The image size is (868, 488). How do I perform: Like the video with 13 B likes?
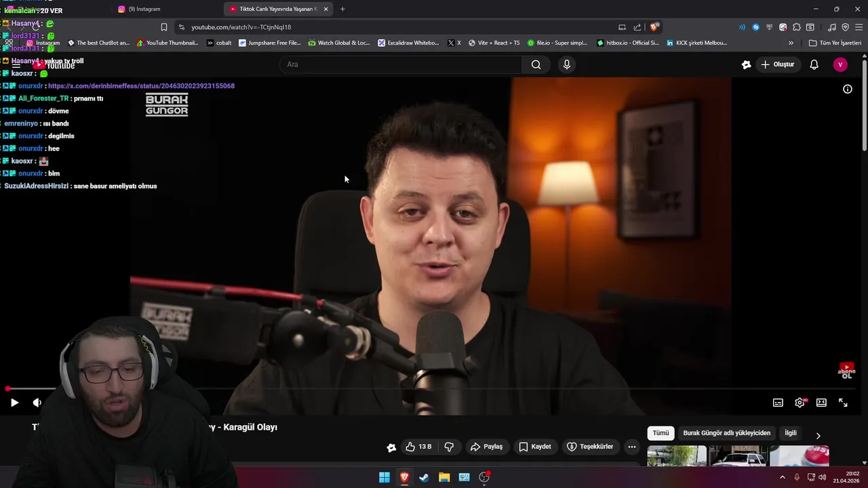tap(418, 447)
